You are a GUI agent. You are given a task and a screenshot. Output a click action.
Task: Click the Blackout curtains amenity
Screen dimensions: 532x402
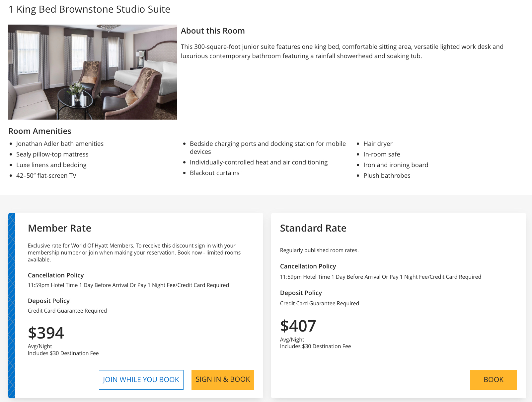tap(214, 173)
